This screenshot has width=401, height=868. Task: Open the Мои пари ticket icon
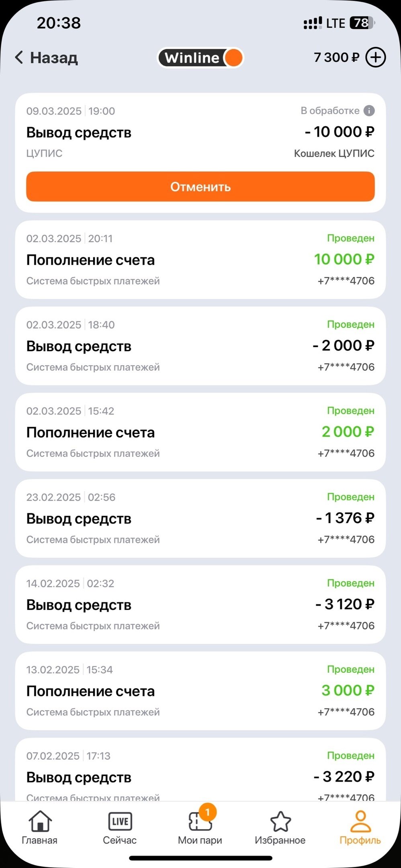[200, 822]
